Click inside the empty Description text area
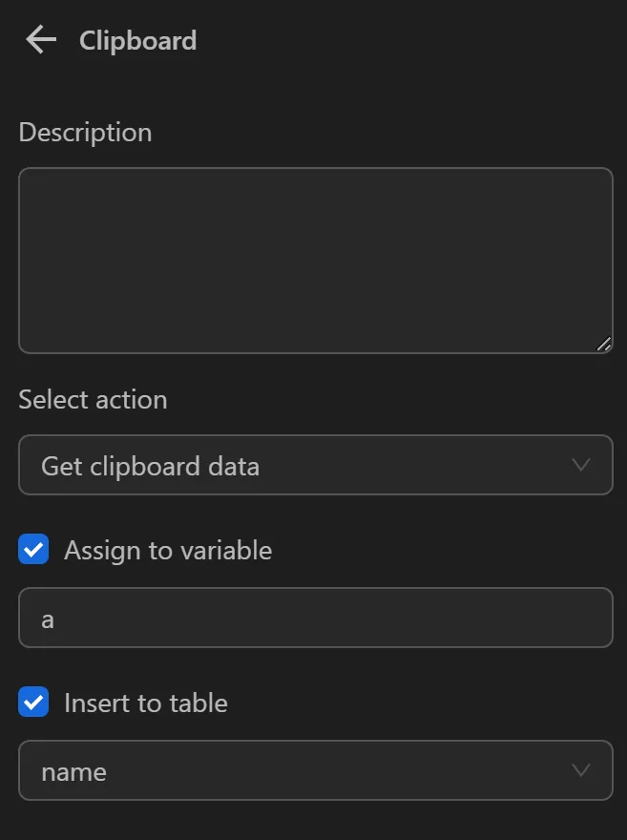 [x=315, y=260]
